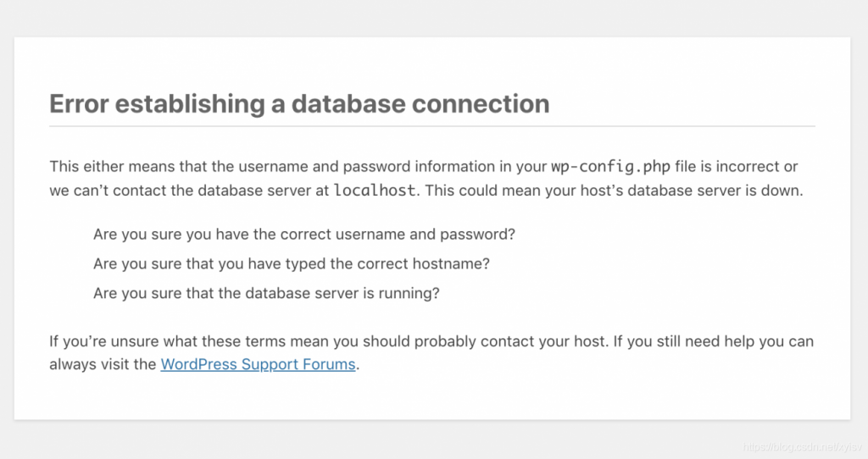
Task: Select the wp-config.php code text
Action: tap(610, 167)
